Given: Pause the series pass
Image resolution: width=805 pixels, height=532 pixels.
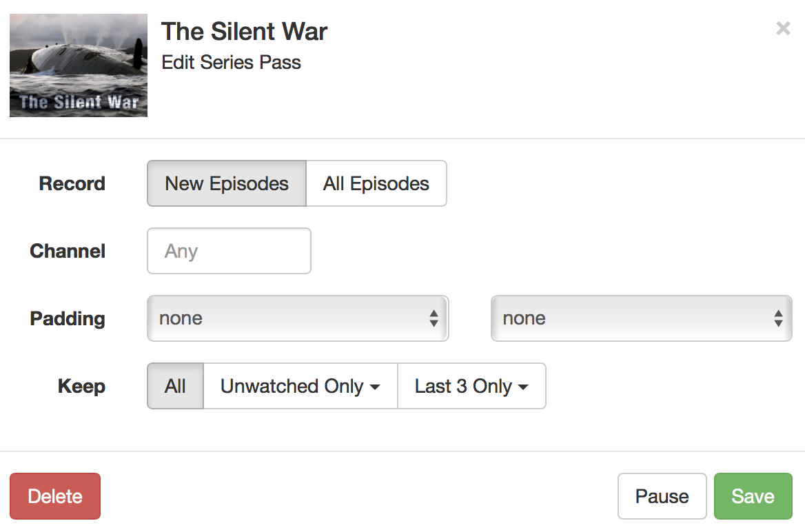Looking at the screenshot, I should [x=662, y=496].
